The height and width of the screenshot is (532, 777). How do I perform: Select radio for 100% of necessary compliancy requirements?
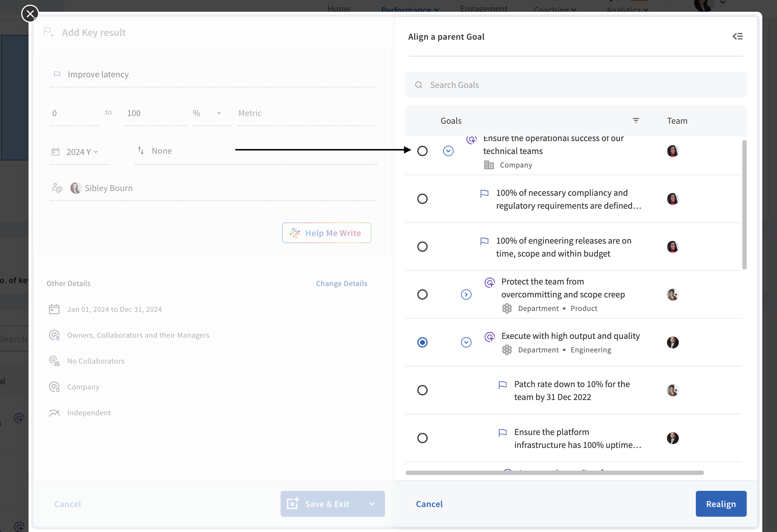(422, 199)
